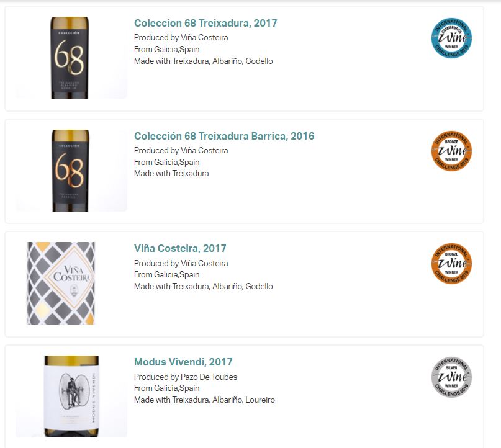This screenshot has height=448, width=501.
Task: Click 'From Galicia,Spain' in Modus Vivendi card
Action: (166, 388)
